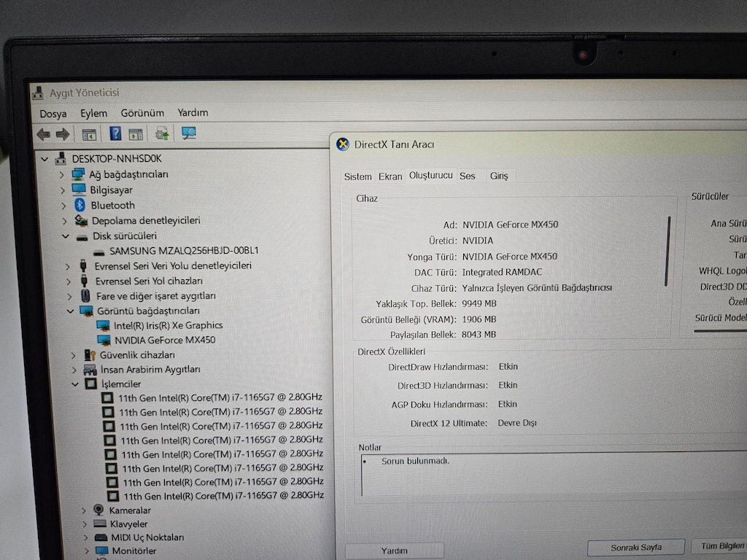The width and height of the screenshot is (747, 560).
Task: Click the İşlemciler processor category icon
Action: [90, 384]
